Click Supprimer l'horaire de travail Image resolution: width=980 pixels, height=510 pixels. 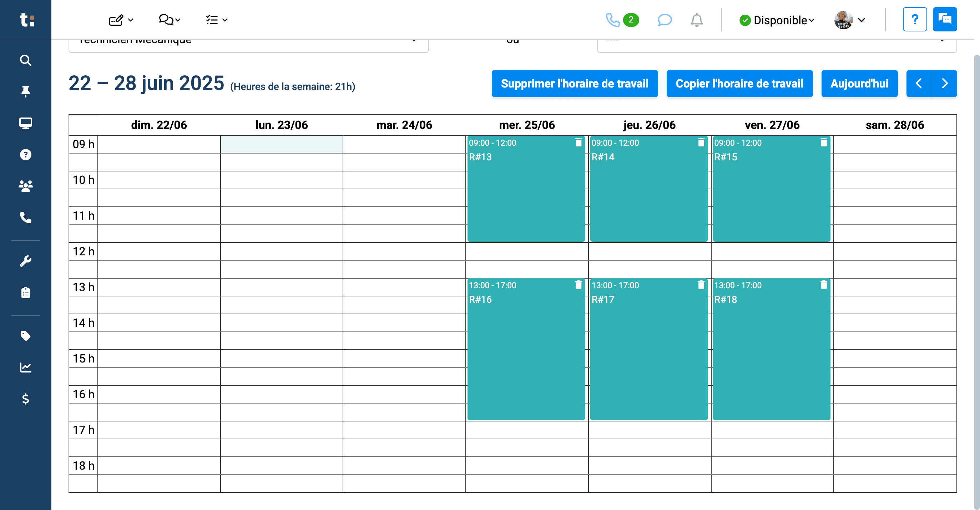(575, 83)
